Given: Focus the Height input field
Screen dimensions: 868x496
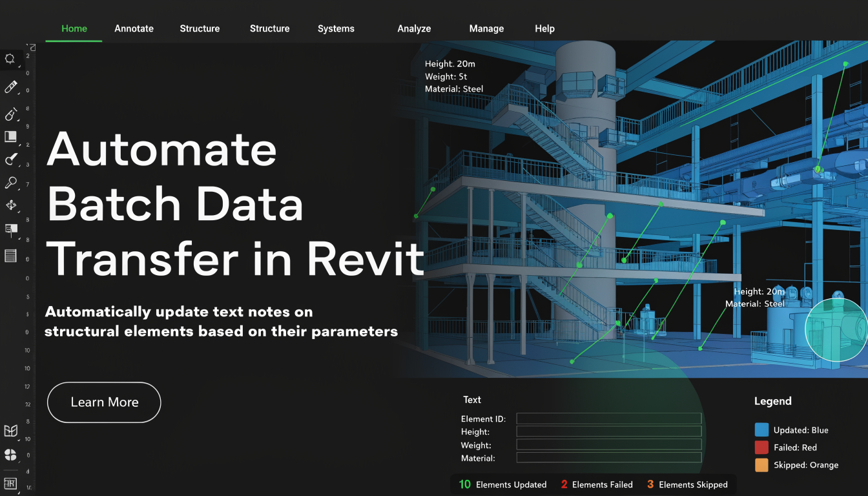Looking at the screenshot, I should 608,431.
